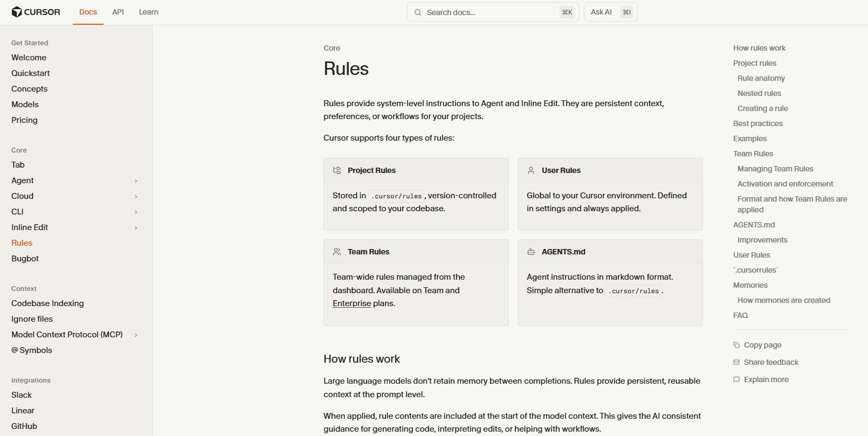This screenshot has width=868, height=436.
Task: Click Explain more
Action: click(x=761, y=379)
